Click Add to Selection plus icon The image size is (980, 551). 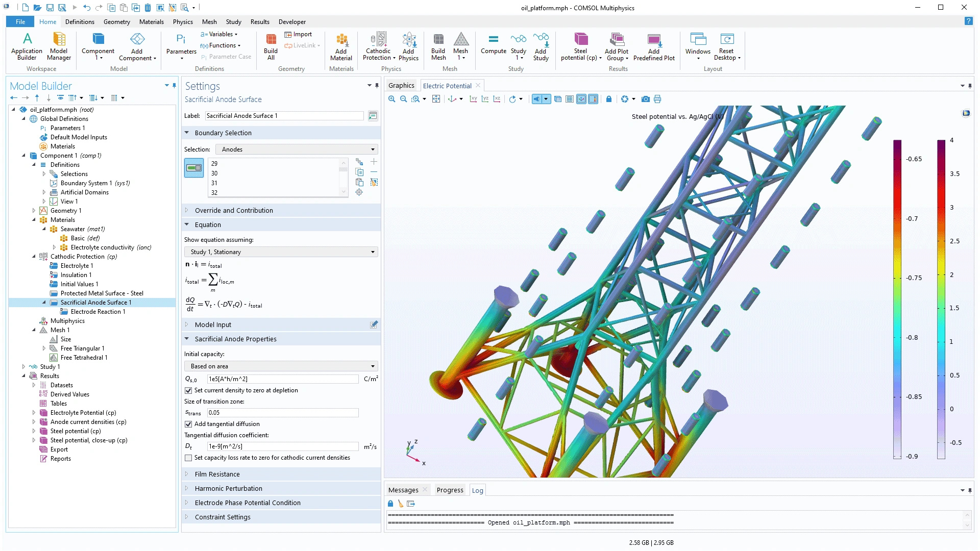pyautogui.click(x=374, y=162)
